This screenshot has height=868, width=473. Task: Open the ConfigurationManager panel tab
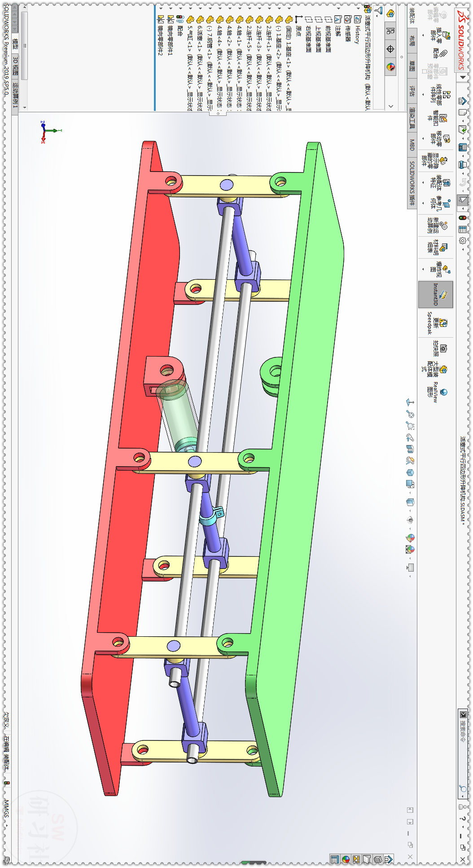point(390,49)
